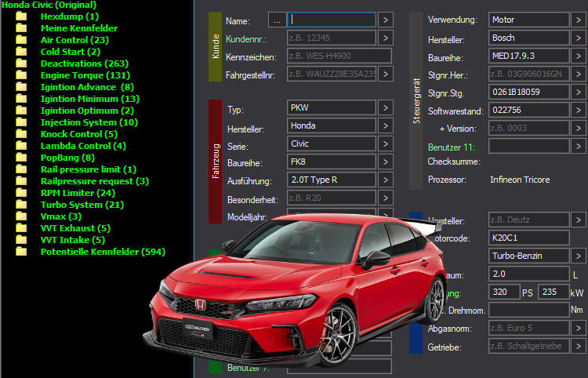Click the RPM Limiter (24) folder icon

coord(21,193)
